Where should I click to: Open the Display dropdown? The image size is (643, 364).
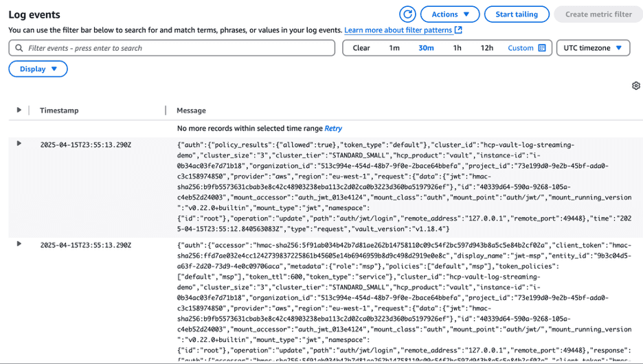(38, 69)
